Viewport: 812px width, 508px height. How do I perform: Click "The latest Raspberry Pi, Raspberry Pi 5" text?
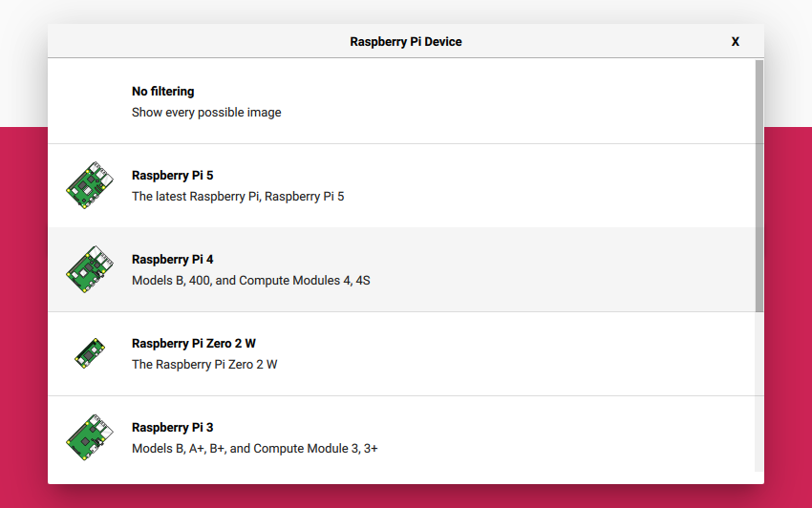(238, 197)
